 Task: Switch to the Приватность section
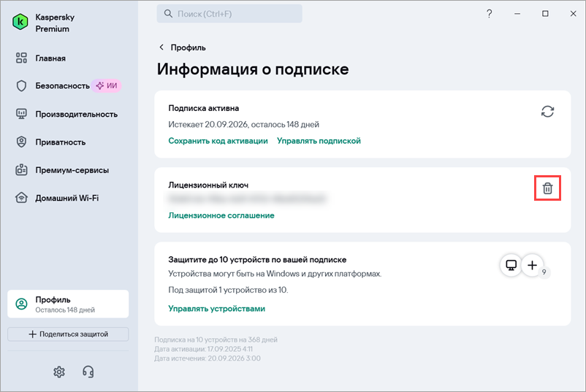(61, 142)
